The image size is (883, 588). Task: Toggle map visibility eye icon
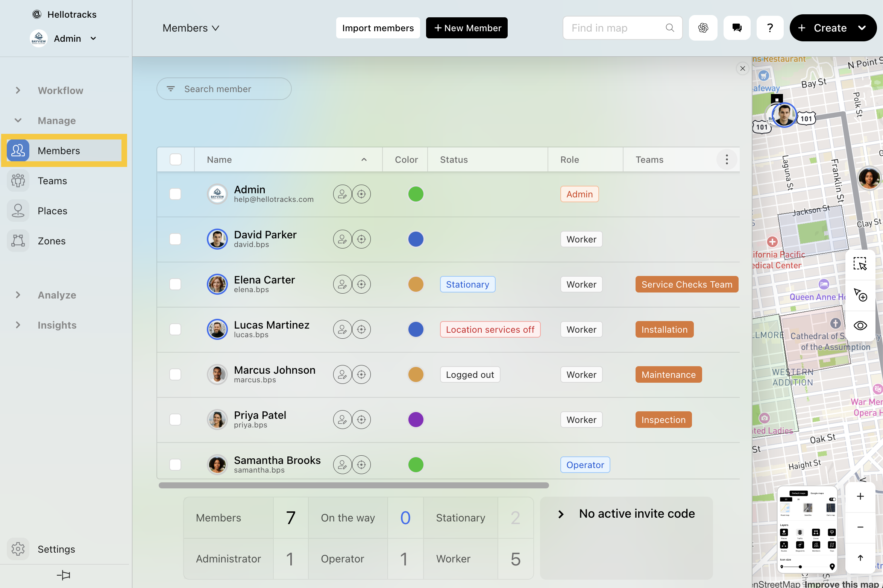pyautogui.click(x=860, y=326)
